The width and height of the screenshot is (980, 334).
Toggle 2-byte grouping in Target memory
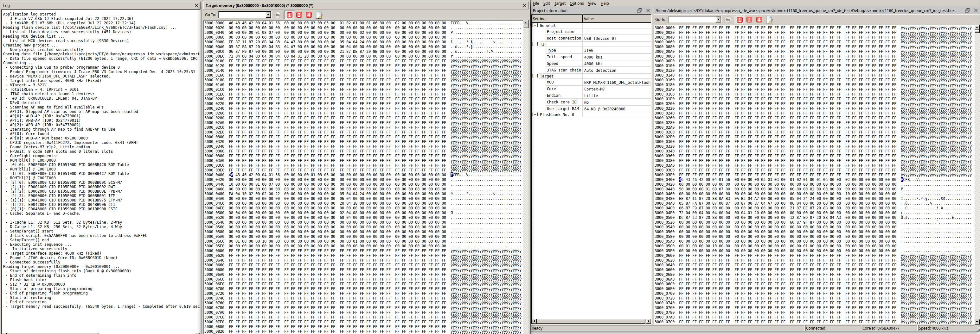click(299, 15)
